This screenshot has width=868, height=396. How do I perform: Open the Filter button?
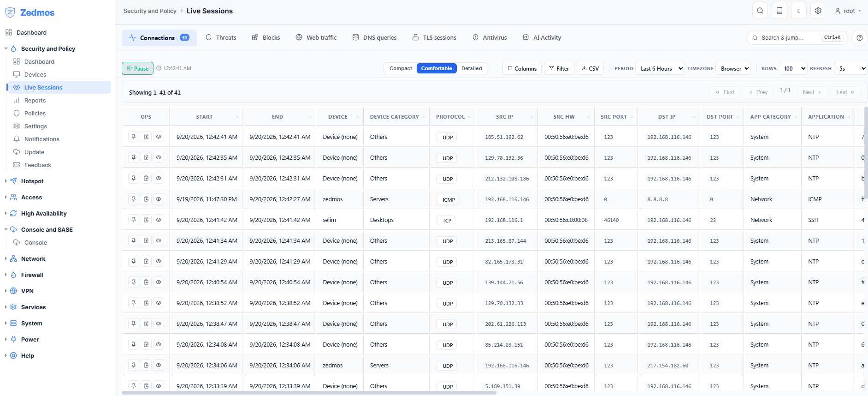[559, 68]
